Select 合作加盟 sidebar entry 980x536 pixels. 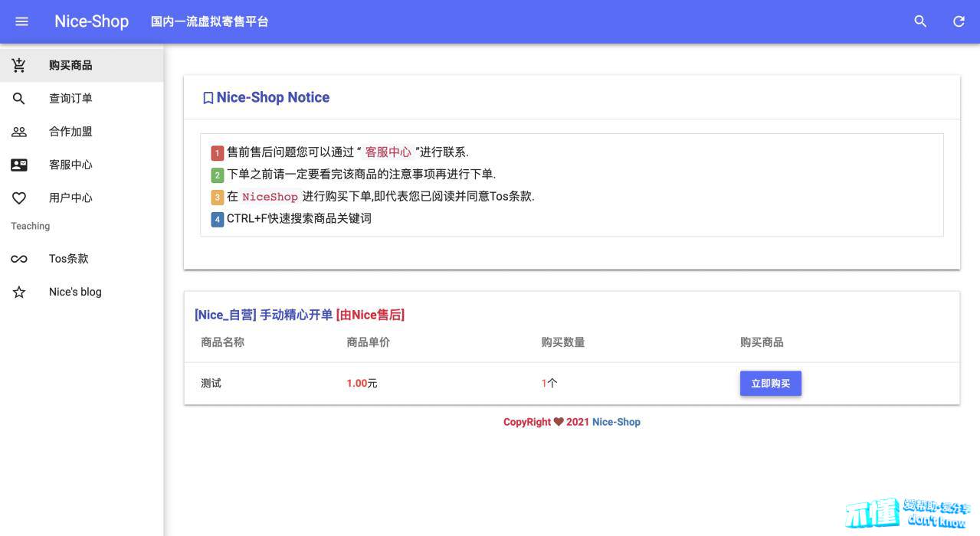70,132
